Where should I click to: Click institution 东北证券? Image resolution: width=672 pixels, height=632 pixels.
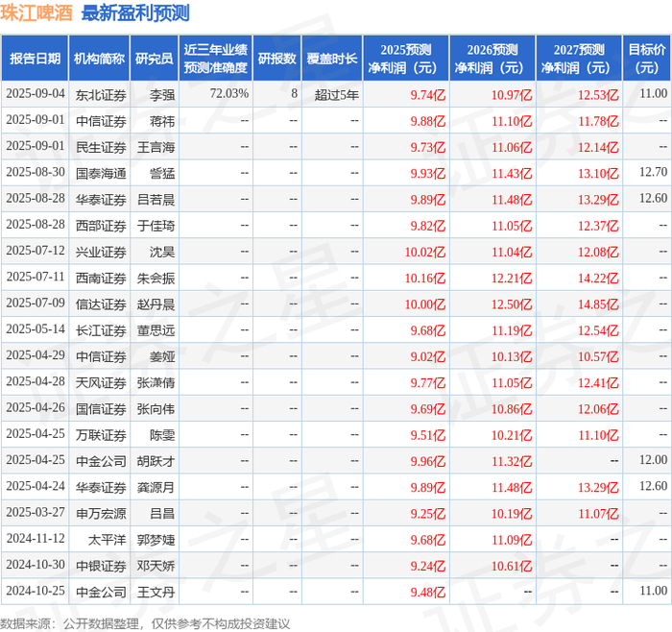click(101, 95)
